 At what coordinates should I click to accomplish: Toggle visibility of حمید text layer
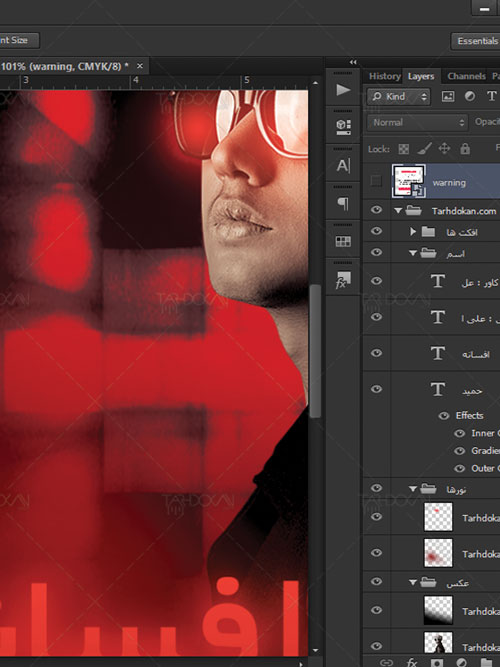click(376, 389)
